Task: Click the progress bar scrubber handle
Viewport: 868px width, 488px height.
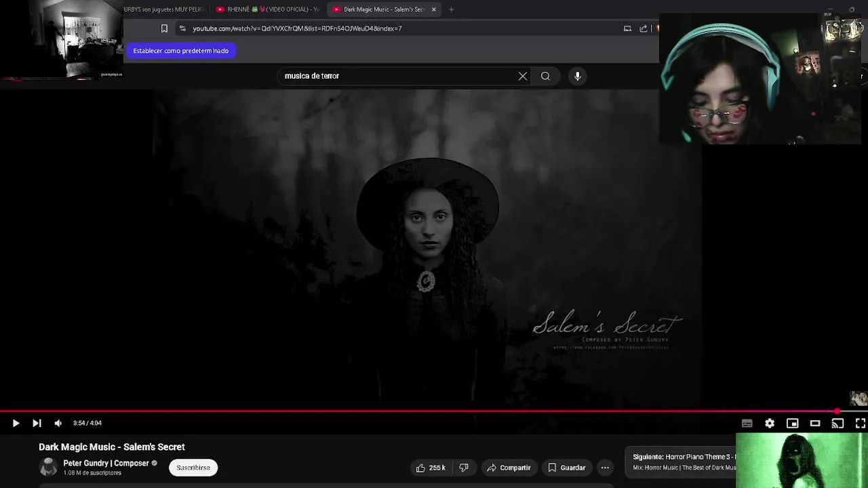Action: coord(837,411)
